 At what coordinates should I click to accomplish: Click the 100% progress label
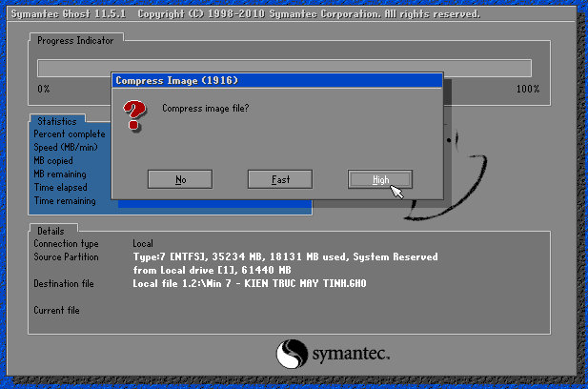(528, 89)
